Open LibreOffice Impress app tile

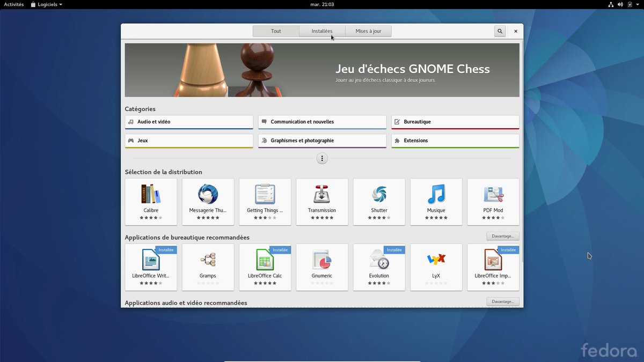(493, 267)
